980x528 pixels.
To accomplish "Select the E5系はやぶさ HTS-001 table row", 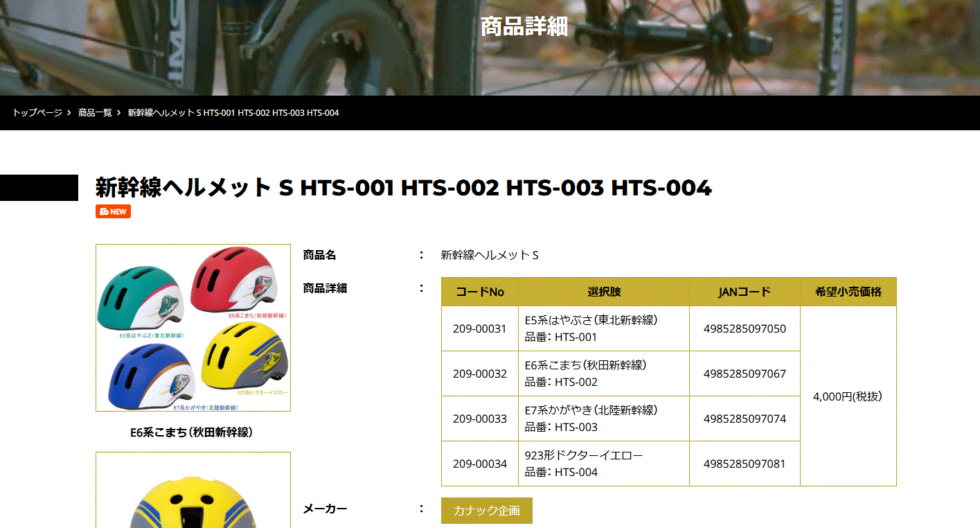I will coord(603,328).
